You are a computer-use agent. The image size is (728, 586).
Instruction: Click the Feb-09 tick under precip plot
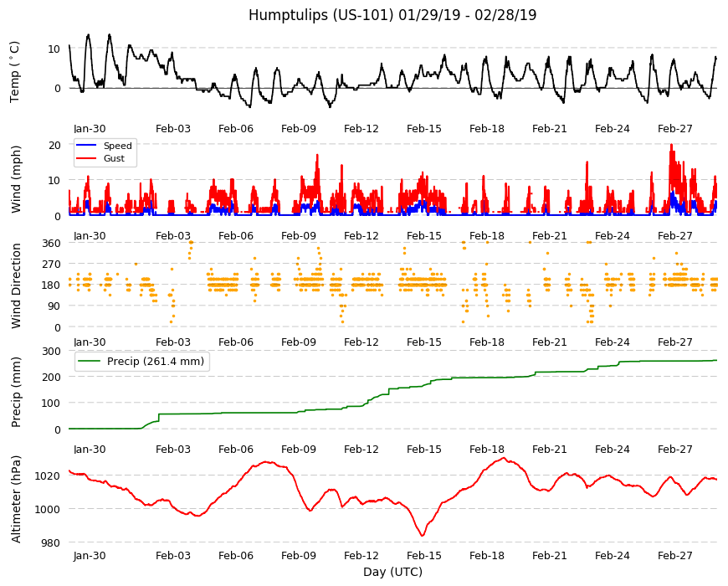[x=299, y=449]
